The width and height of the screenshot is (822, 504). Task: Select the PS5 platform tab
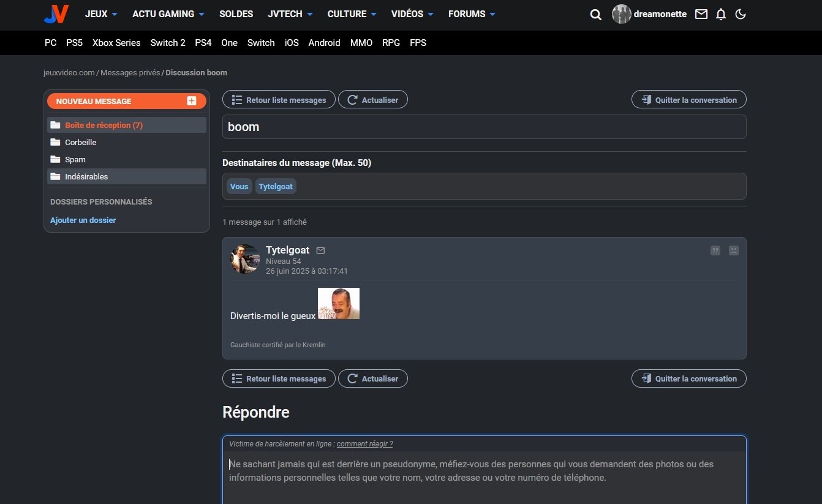point(74,43)
